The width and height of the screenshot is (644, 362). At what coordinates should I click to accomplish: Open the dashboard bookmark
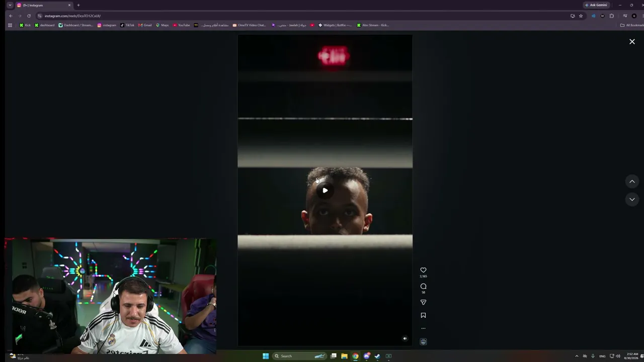click(44, 25)
